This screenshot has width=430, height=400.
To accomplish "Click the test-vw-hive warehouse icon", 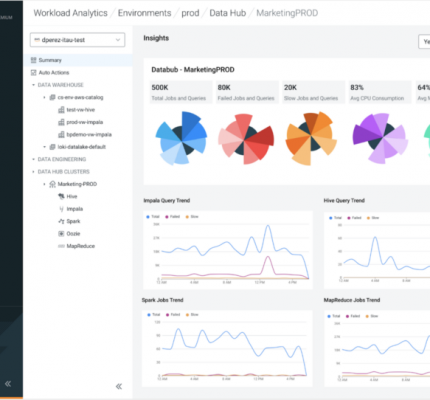I will click(x=61, y=110).
